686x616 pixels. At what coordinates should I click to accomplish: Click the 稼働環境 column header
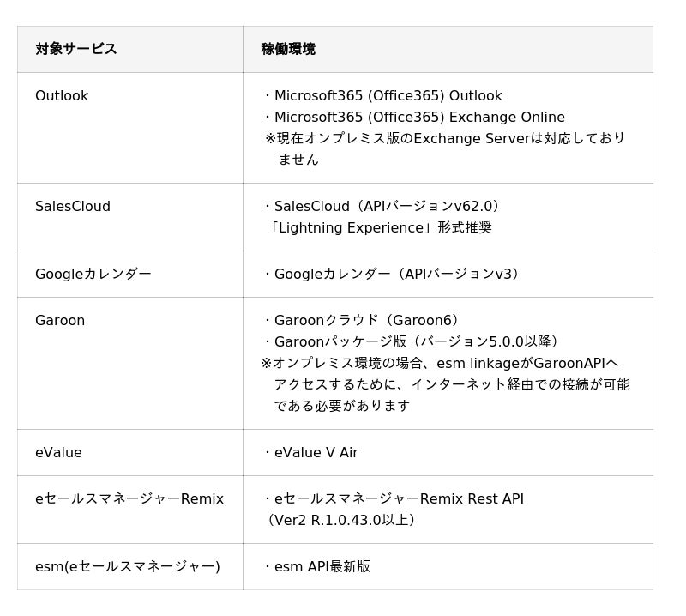tap(288, 49)
